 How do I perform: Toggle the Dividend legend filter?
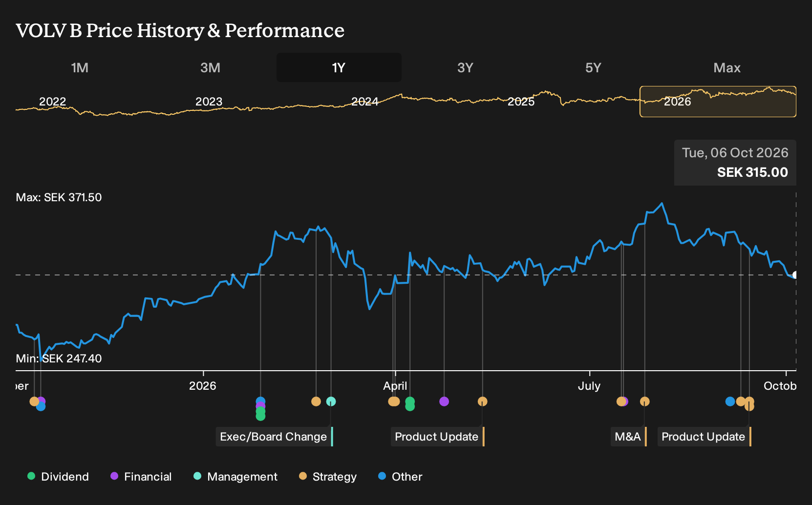click(58, 477)
